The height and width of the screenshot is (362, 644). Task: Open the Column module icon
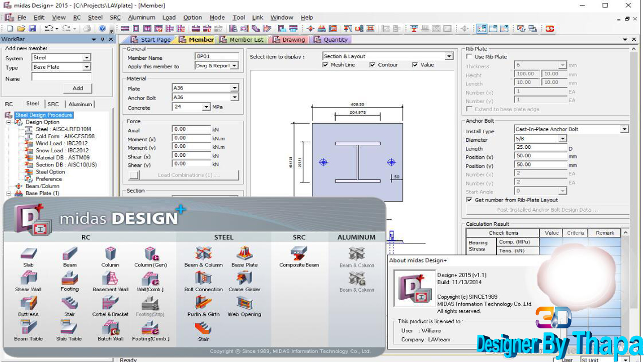click(x=110, y=254)
